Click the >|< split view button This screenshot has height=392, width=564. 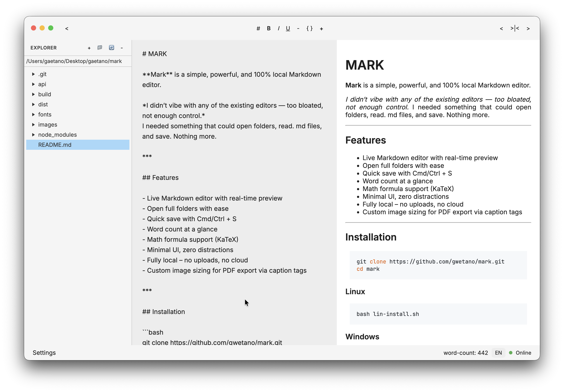515,29
